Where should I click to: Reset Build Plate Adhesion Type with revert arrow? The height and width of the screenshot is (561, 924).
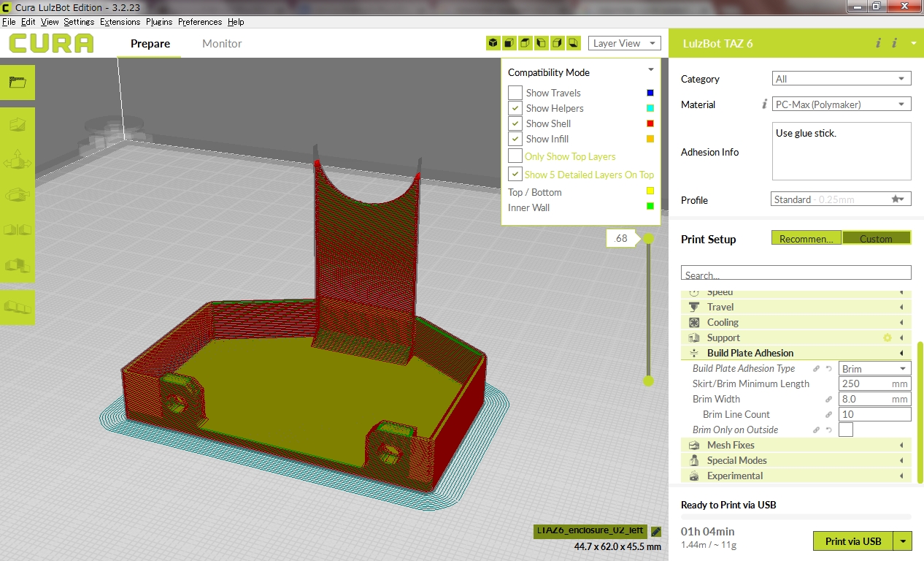pyautogui.click(x=829, y=369)
